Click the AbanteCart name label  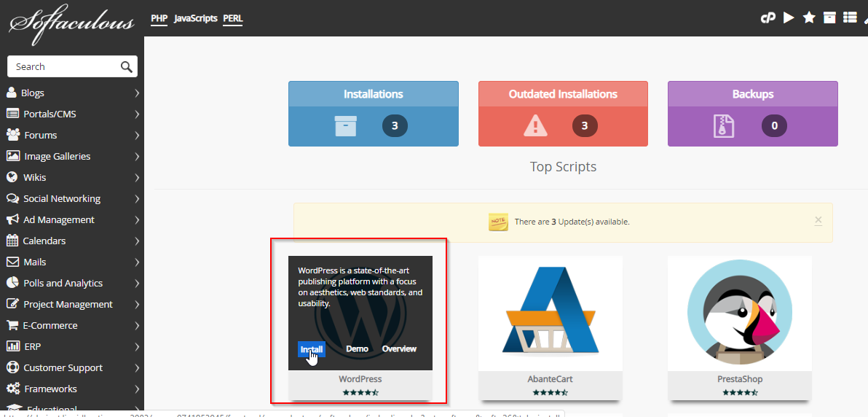(x=551, y=379)
